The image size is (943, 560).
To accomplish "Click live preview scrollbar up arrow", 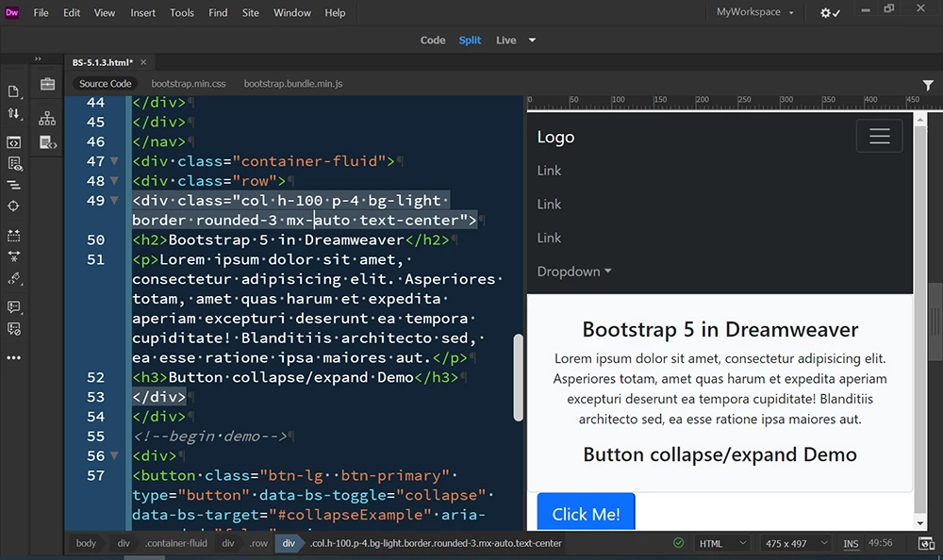I will click(x=919, y=120).
